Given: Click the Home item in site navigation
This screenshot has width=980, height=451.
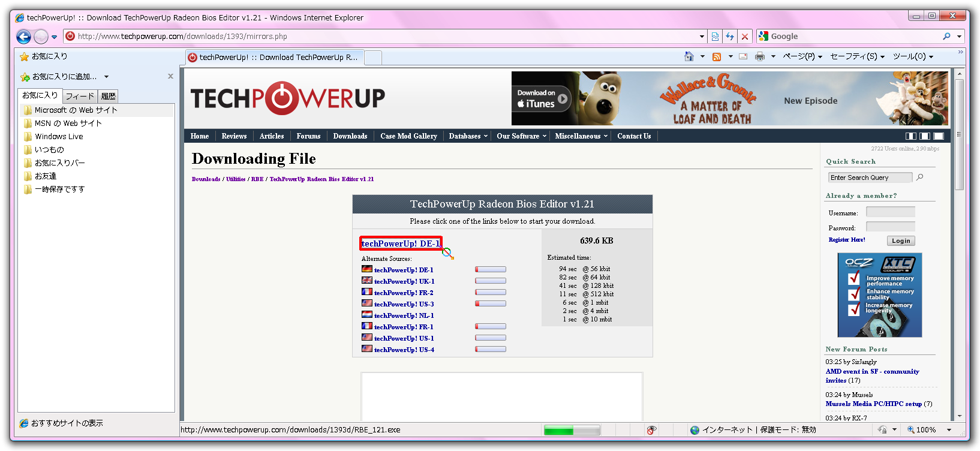Looking at the screenshot, I should 200,136.
